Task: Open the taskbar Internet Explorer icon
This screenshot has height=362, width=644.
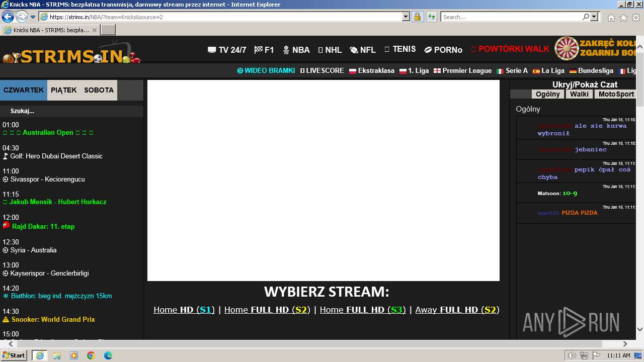Action: pos(39,355)
